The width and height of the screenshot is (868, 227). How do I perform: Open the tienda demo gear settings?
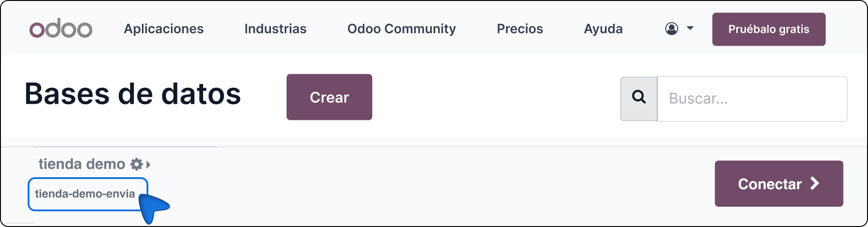pyautogui.click(x=136, y=164)
